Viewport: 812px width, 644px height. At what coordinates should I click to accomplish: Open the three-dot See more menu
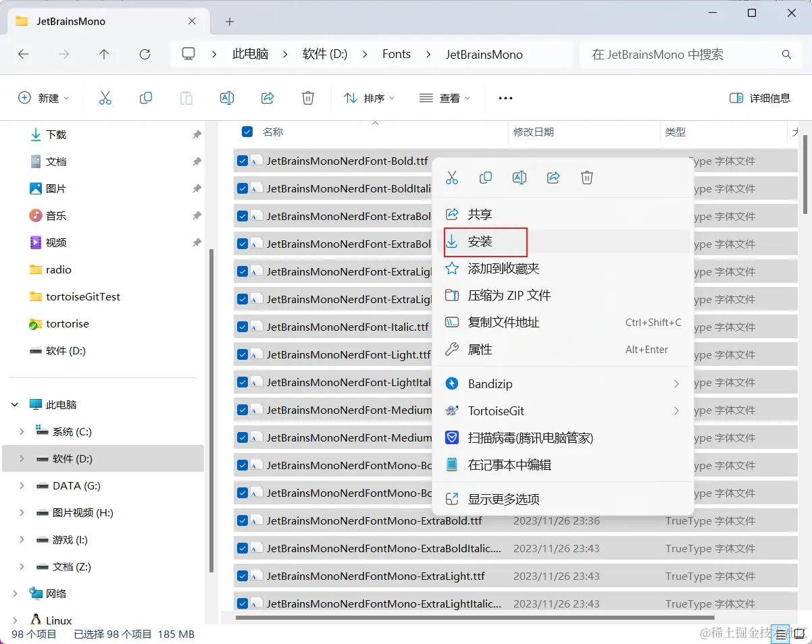click(x=505, y=98)
